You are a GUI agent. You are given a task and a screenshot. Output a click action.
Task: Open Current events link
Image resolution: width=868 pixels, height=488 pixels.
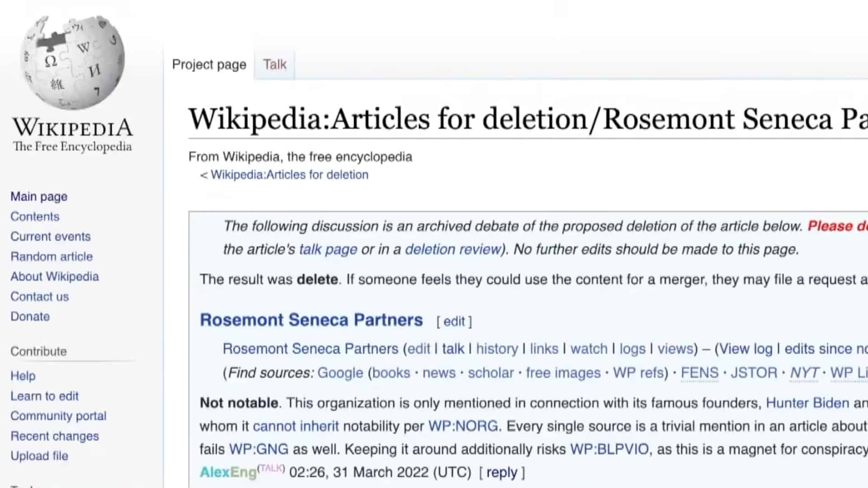(51, 236)
